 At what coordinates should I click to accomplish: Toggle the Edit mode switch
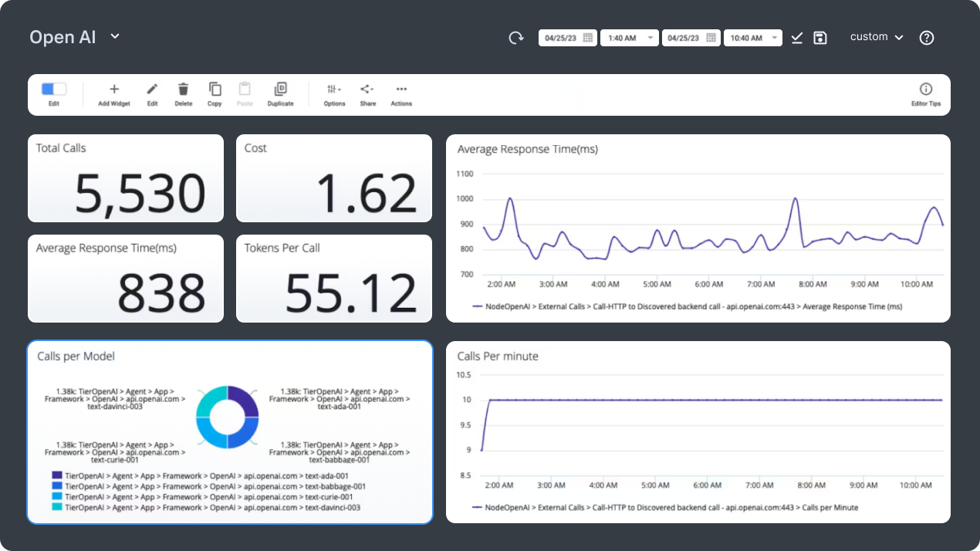(x=54, y=89)
